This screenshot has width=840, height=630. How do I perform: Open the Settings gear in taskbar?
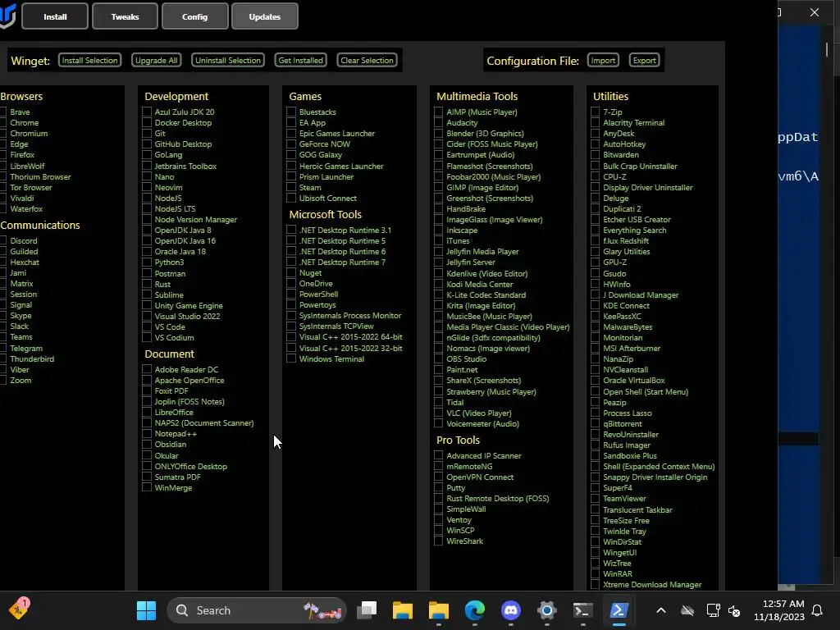coord(546,610)
